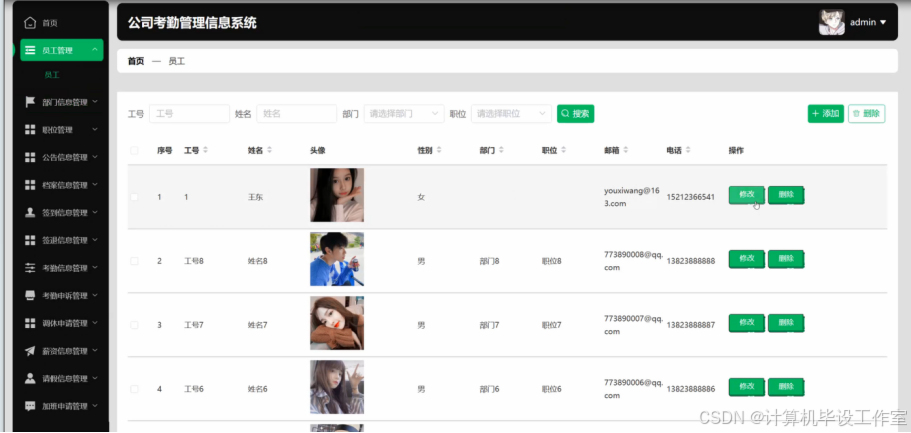The image size is (911, 433).
Task: Click 删除 for employee 姓名8
Action: coord(786,259)
